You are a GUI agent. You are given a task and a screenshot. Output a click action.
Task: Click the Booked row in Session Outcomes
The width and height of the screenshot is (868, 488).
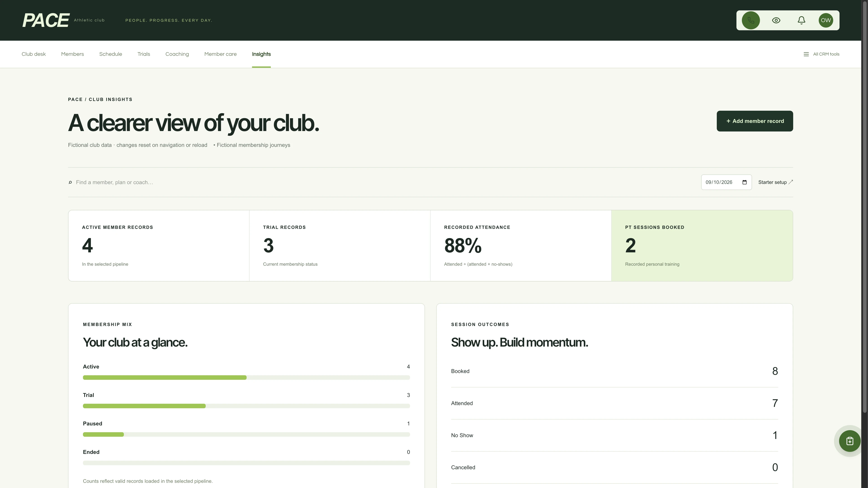coord(614,371)
